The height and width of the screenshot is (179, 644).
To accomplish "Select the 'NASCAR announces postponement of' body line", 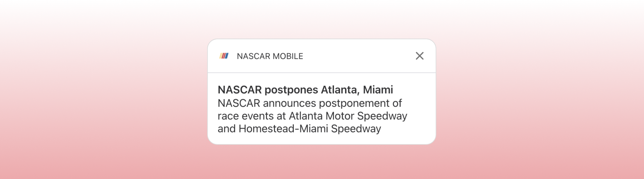I will coord(309,103).
